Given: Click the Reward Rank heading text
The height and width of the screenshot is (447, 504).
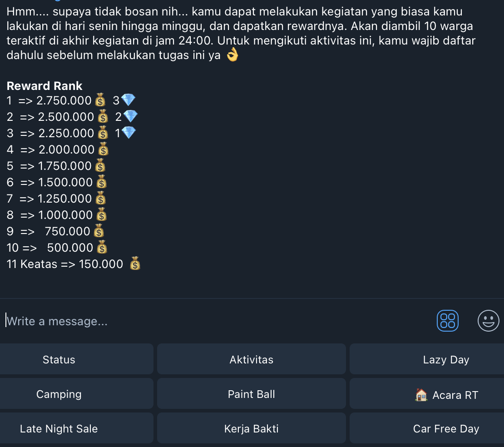Looking at the screenshot, I should [x=44, y=86].
